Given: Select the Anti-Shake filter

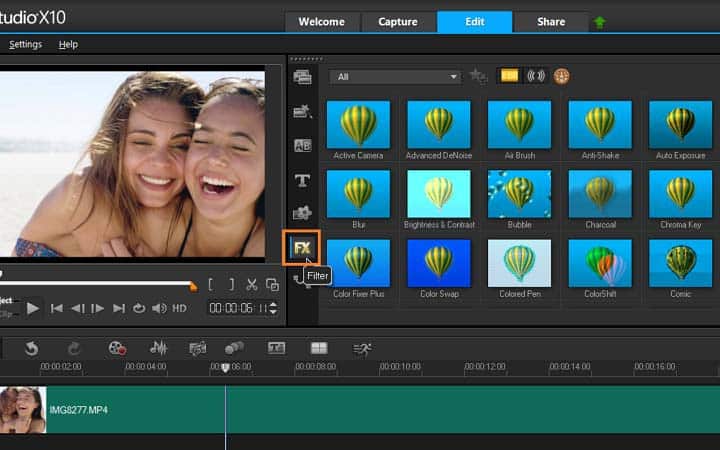Looking at the screenshot, I should coord(600,124).
